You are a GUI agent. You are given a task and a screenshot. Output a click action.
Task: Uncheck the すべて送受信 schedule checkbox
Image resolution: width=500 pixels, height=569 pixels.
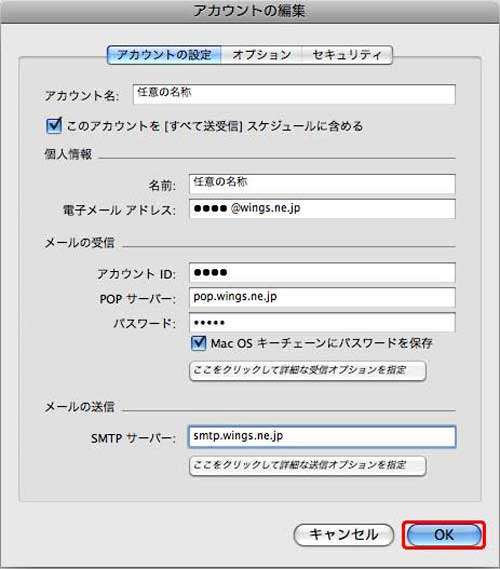(54, 126)
